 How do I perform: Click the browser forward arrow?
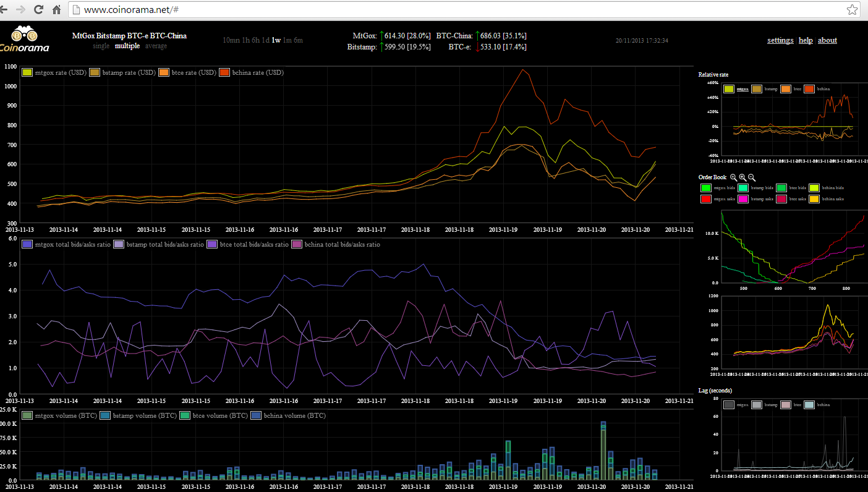22,10
